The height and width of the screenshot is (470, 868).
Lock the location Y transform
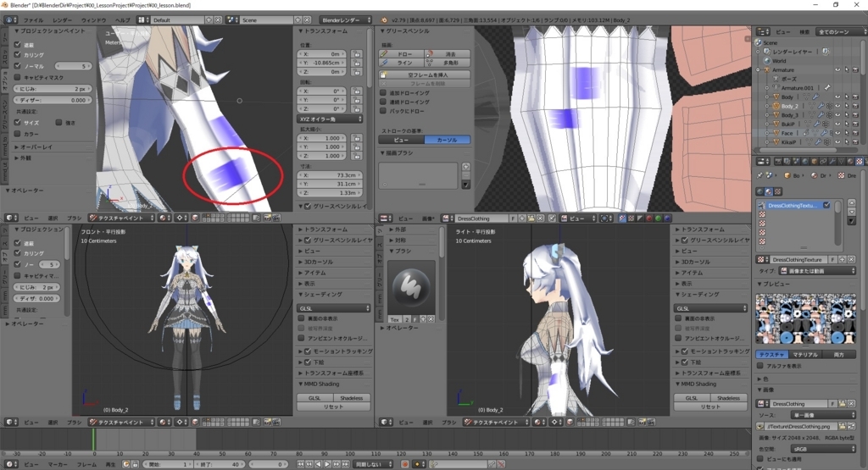click(357, 63)
